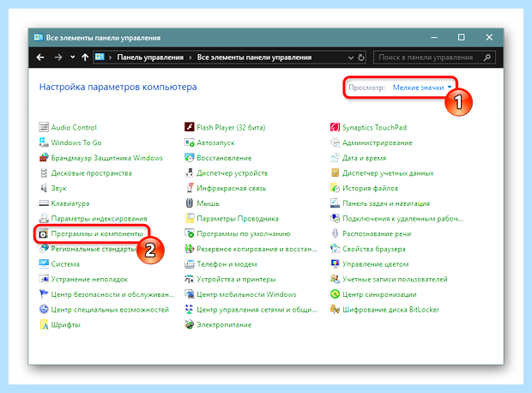This screenshot has height=393, width=532.
Task: Go forward with the right arrow
Action: click(x=58, y=57)
